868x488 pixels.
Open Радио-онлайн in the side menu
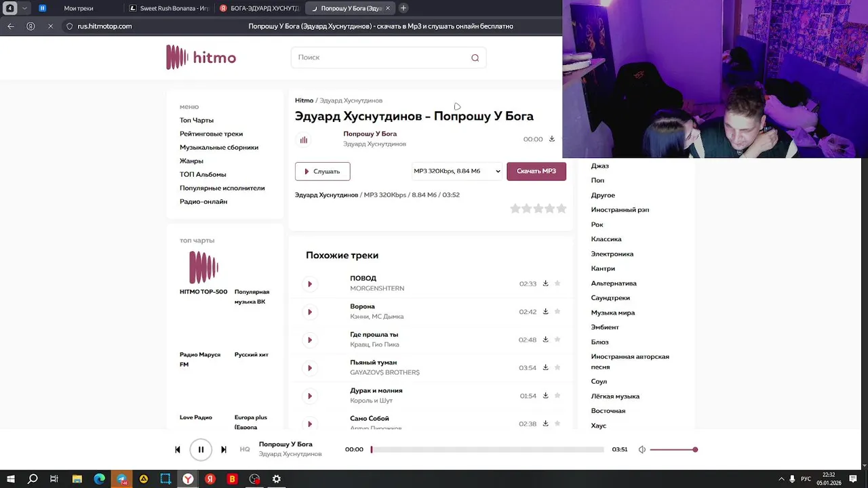[203, 201]
